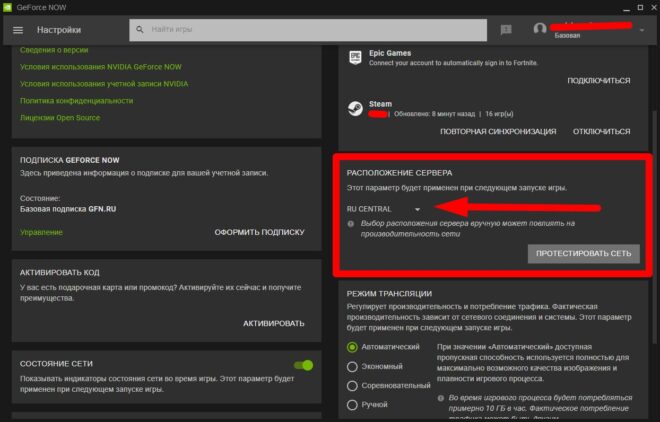Click the Настройки page title
Viewport: 660px width, 422px height.
coord(59,30)
